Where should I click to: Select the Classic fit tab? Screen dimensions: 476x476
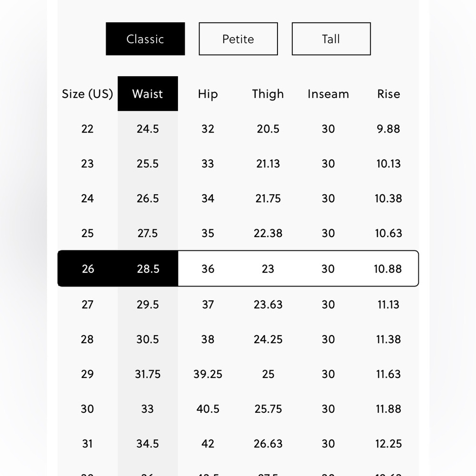click(x=145, y=39)
